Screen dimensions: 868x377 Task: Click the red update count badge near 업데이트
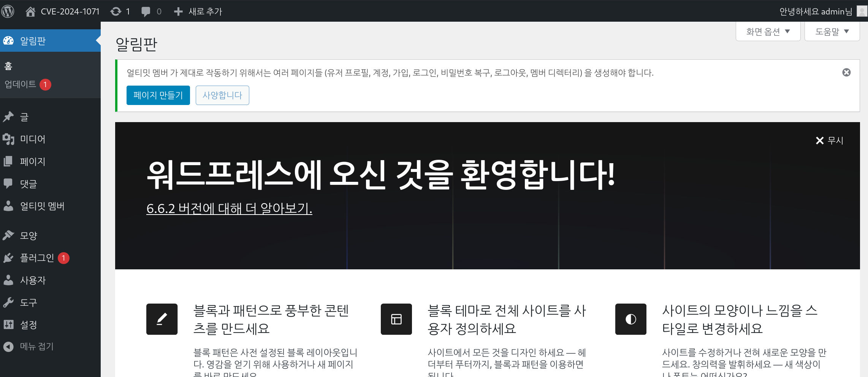(45, 84)
